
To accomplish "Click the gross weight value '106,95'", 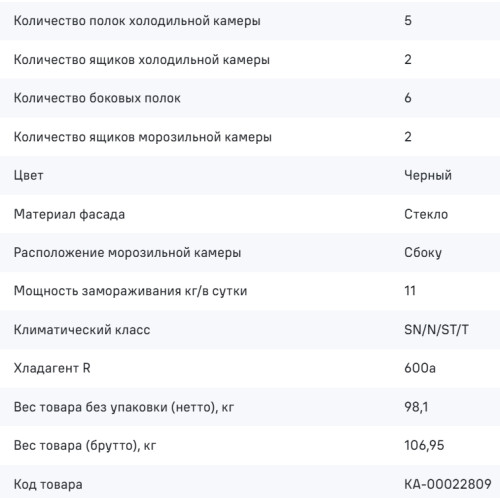I will [x=424, y=445].
